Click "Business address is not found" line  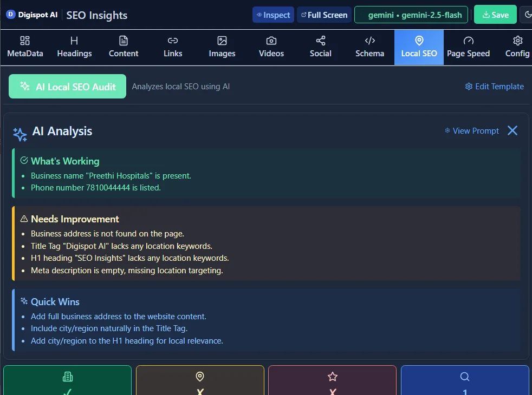[x=107, y=234]
